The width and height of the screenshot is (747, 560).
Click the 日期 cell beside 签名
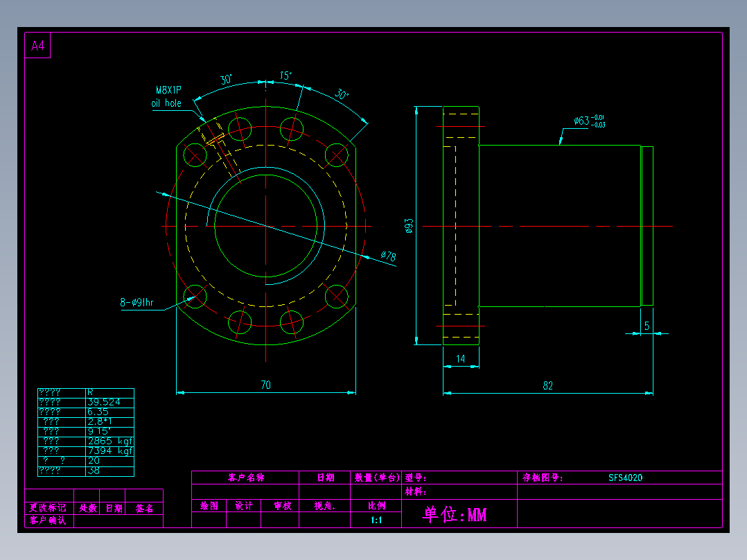[x=114, y=508]
